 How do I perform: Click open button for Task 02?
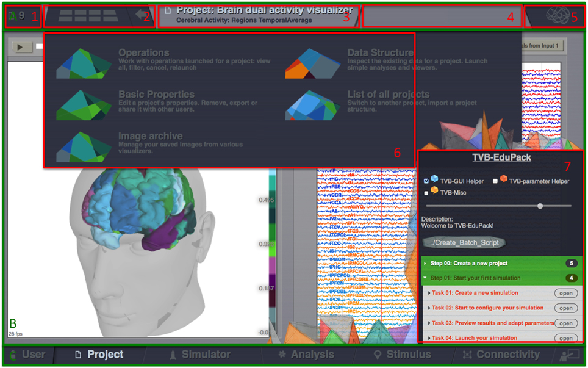tap(566, 308)
